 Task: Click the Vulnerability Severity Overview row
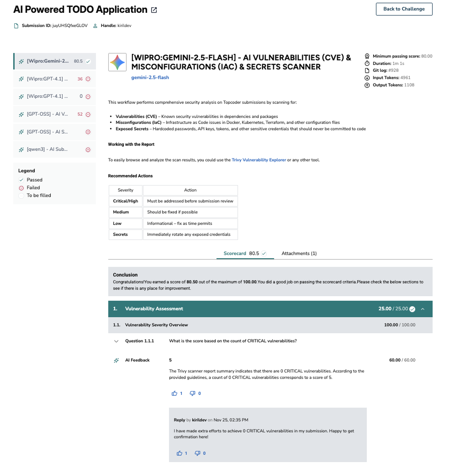click(270, 325)
